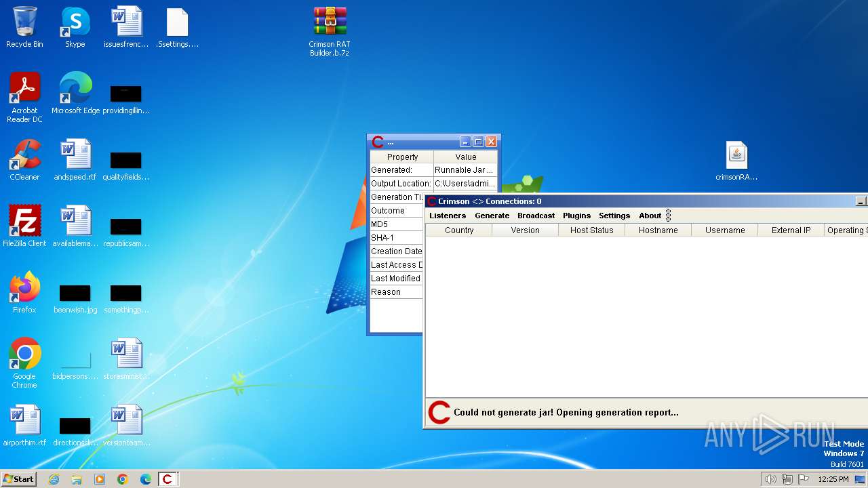
Task: Open the Generate menu in Crimson
Action: (492, 216)
